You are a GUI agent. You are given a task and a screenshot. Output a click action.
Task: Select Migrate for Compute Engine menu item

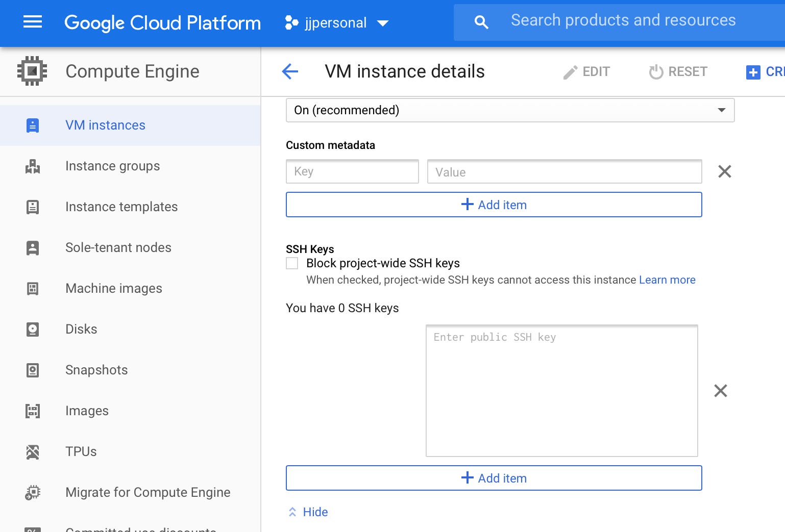pyautogui.click(x=148, y=492)
